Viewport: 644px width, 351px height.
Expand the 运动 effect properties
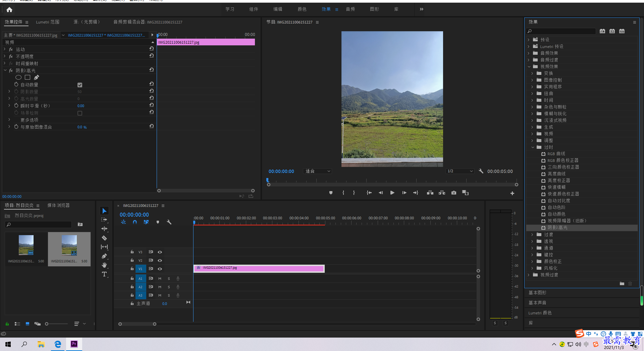[5, 49]
